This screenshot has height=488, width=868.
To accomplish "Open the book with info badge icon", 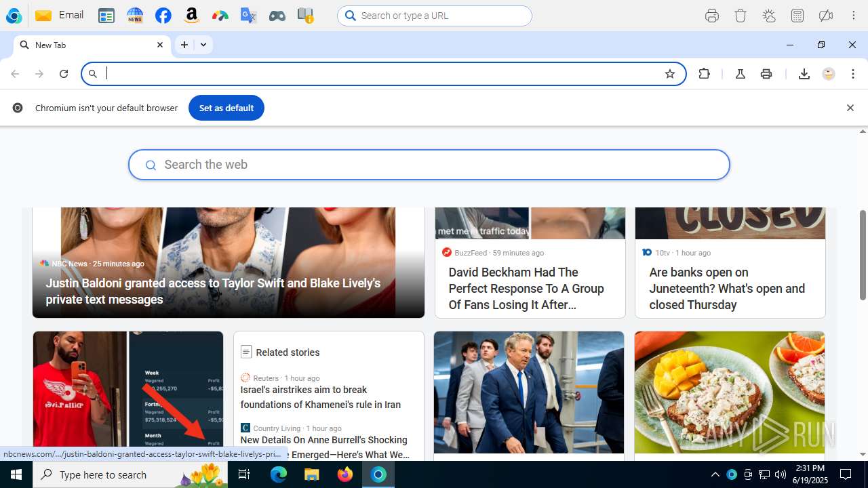I will pos(305,16).
